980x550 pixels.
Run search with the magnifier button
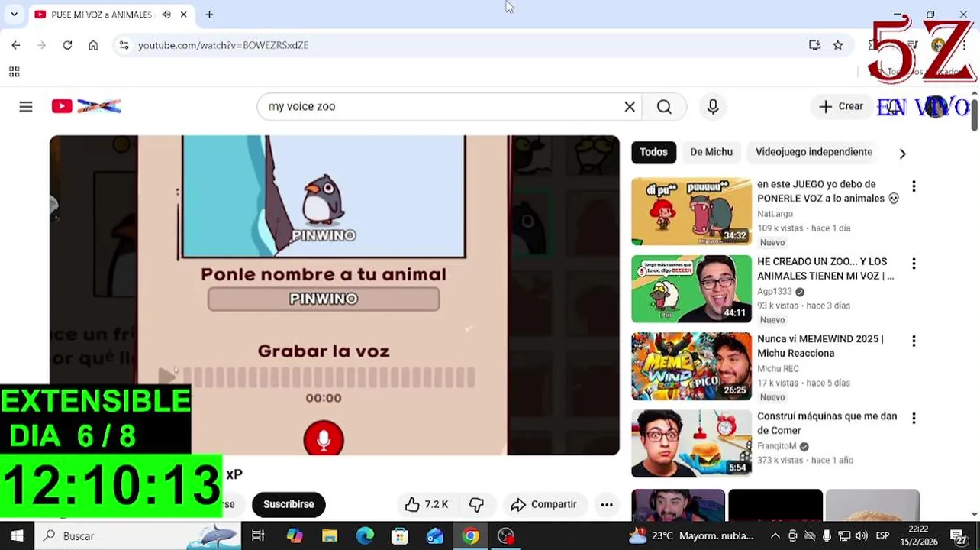pyautogui.click(x=664, y=107)
